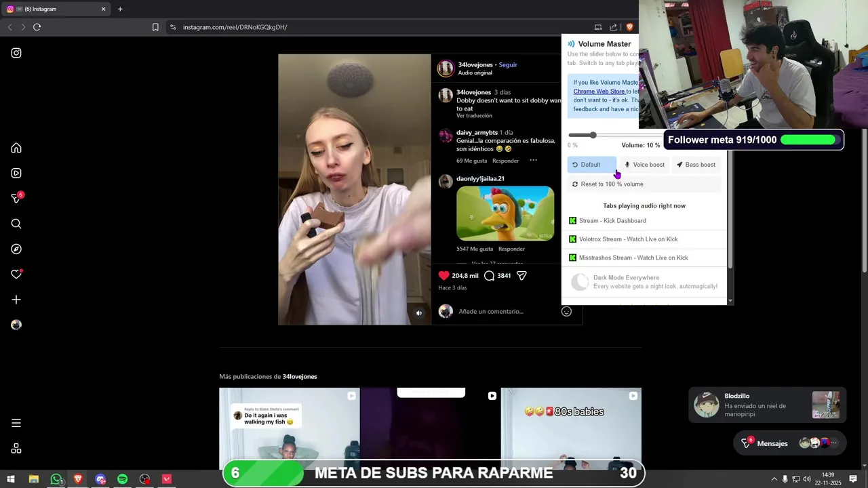868x488 pixels.
Task: Like the reel with red heart
Action: pyautogui.click(x=444, y=276)
